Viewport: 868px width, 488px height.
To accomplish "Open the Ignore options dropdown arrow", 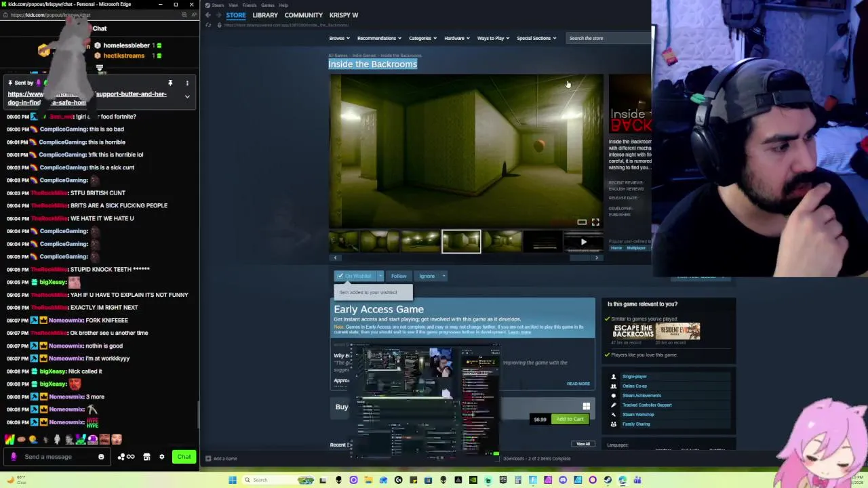I will [x=444, y=276].
